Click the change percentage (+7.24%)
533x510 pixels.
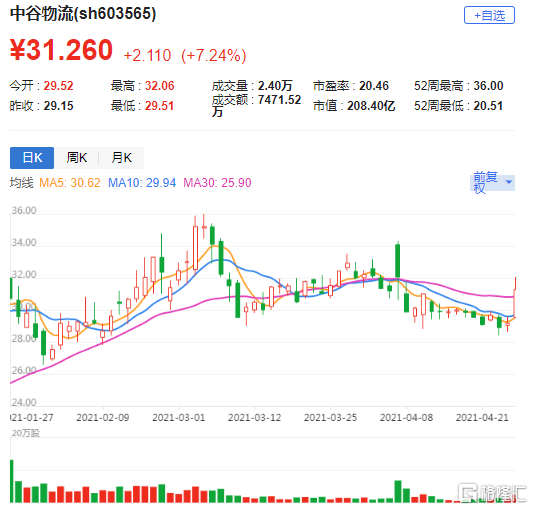pyautogui.click(x=214, y=55)
